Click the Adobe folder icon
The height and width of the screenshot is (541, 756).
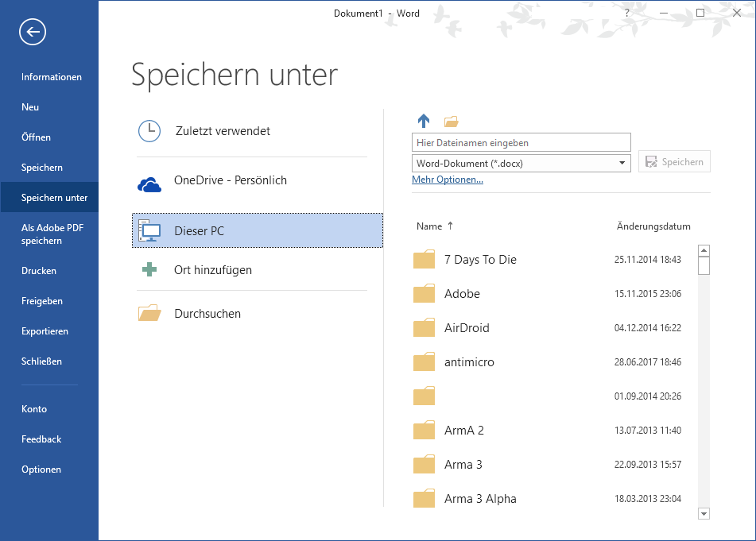tap(424, 293)
